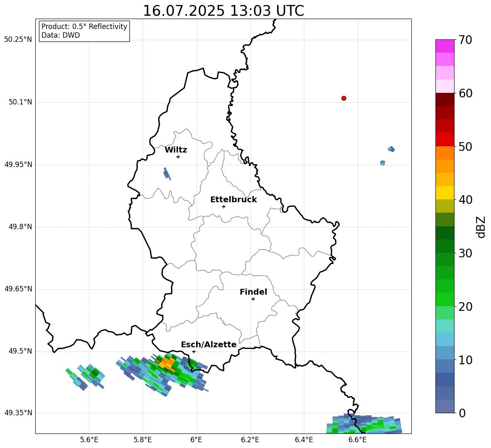Click the 49.95°N latitude label
The width and height of the screenshot is (491, 448).
(18, 165)
